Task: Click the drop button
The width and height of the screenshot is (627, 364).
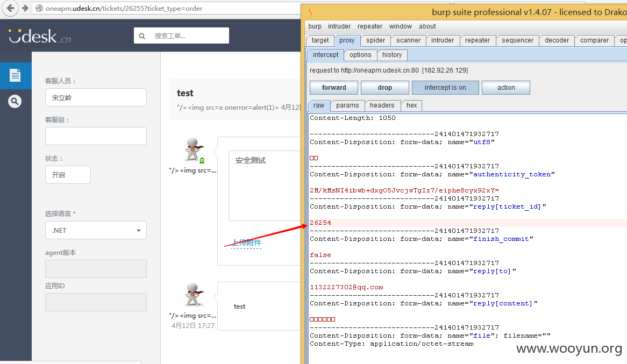Action: (384, 88)
